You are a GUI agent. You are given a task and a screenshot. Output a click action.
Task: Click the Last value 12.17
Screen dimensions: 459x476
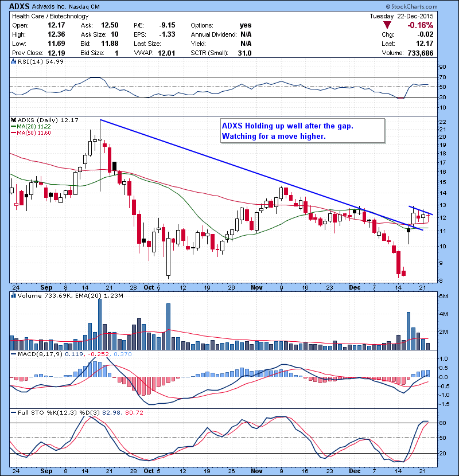425,44
